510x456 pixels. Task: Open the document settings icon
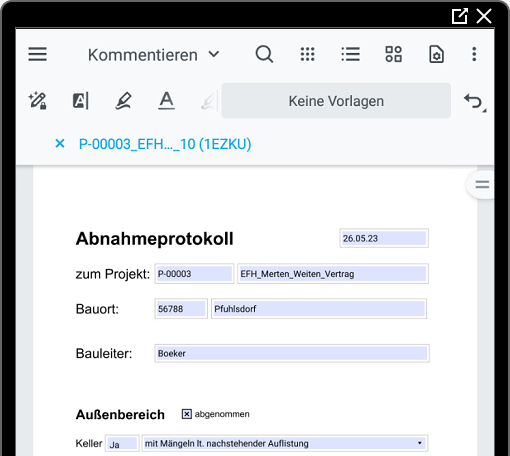(x=436, y=54)
